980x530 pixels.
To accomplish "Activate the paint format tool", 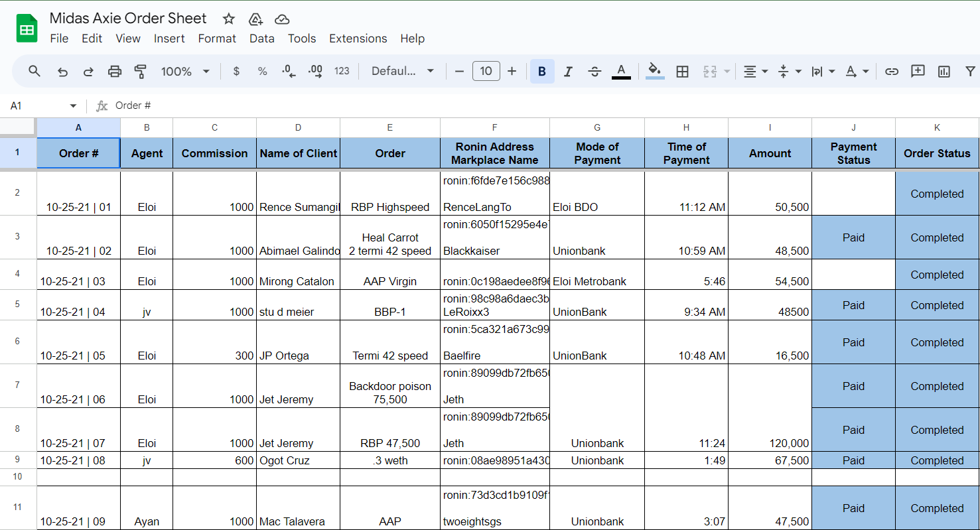I will pos(141,71).
